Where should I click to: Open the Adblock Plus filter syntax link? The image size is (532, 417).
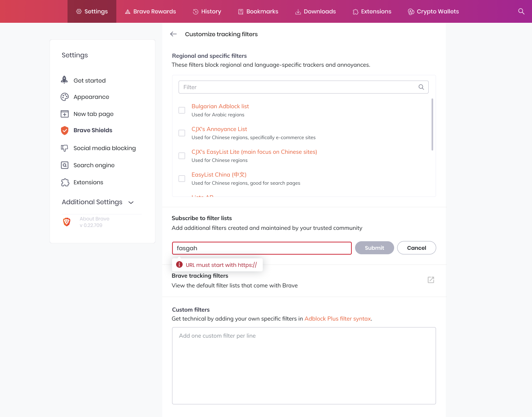[338, 319]
